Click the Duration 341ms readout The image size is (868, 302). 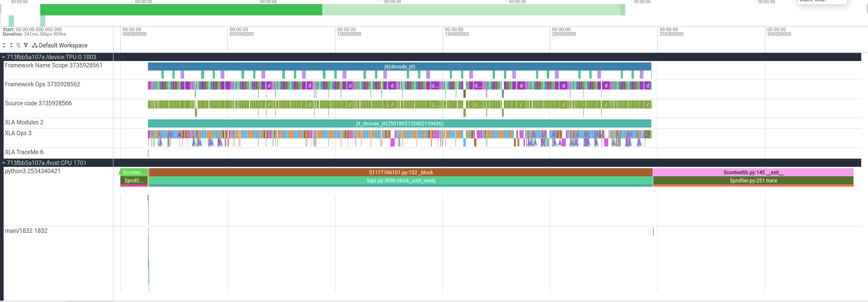click(x=34, y=34)
